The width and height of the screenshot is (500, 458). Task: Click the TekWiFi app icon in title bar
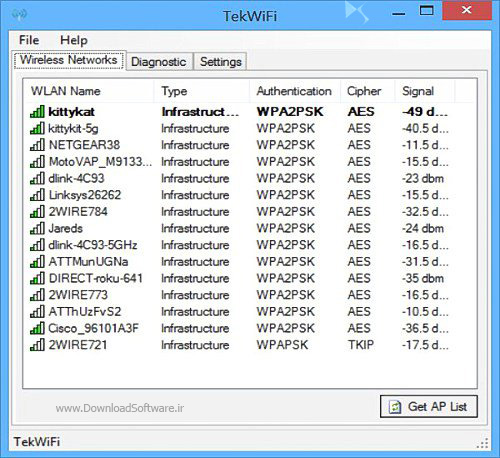(19, 15)
